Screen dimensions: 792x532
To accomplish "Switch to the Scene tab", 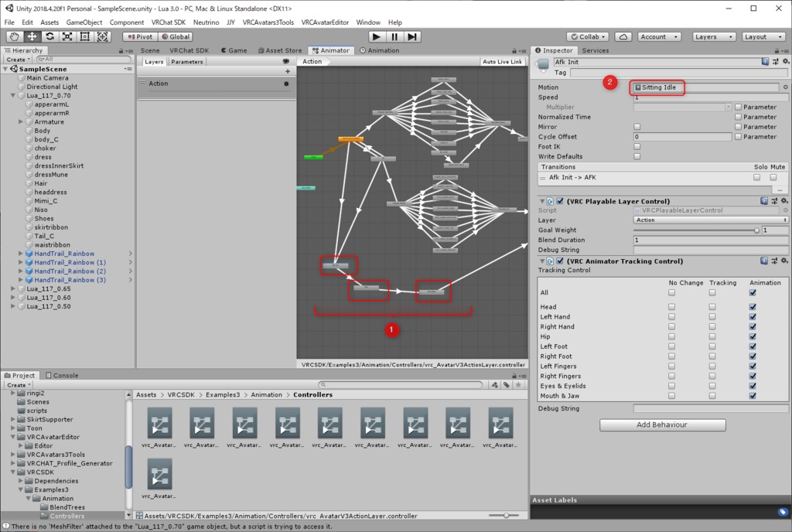I will coord(149,50).
